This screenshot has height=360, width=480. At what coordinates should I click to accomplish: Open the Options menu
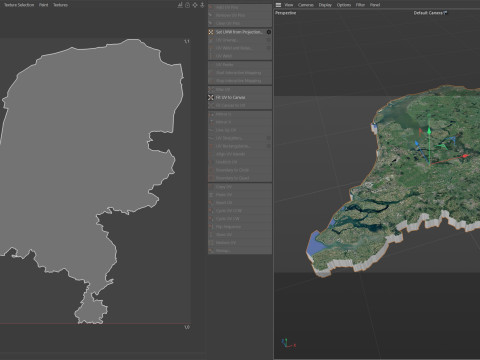pyautogui.click(x=344, y=5)
